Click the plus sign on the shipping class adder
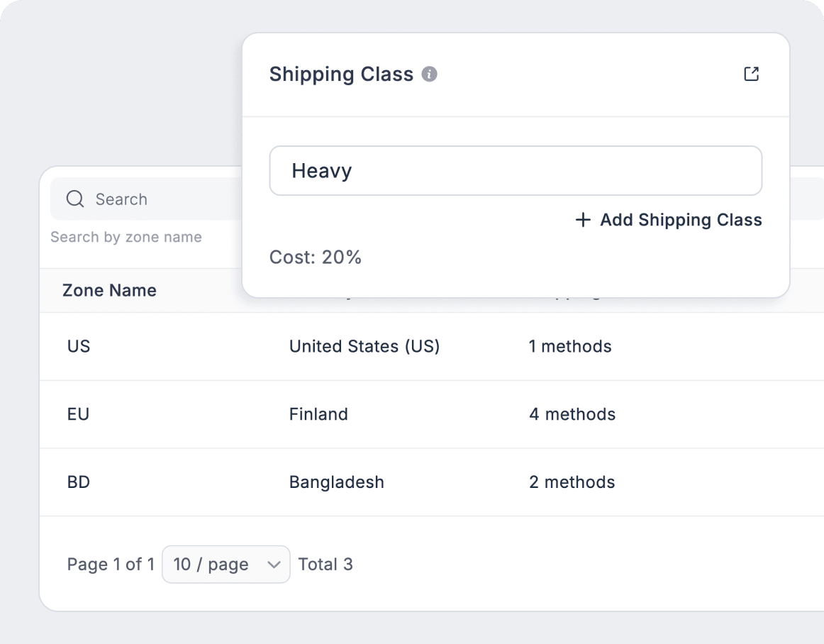Viewport: 824px width, 644px height. click(x=581, y=220)
